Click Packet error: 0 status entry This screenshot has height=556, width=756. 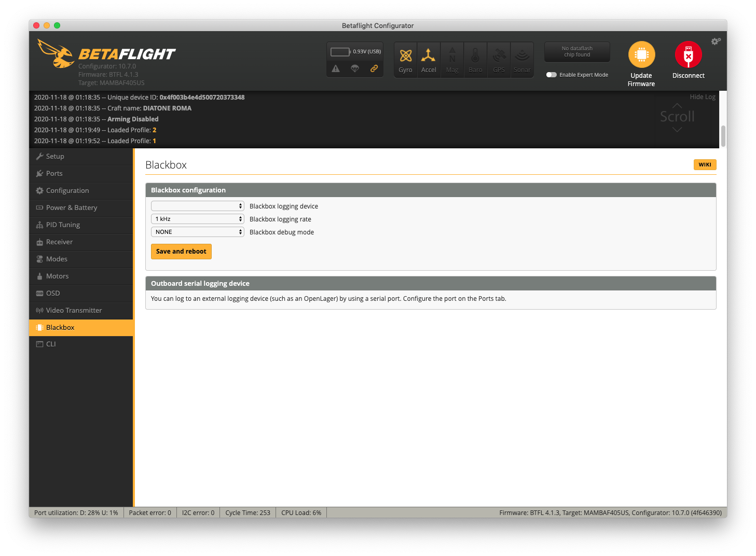[150, 512]
